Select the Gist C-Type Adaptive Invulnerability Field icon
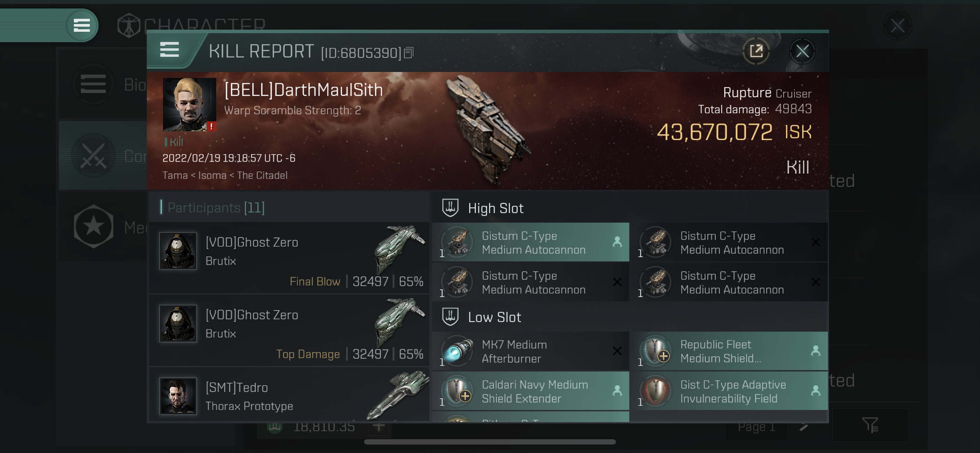Image resolution: width=980 pixels, height=453 pixels. [x=656, y=391]
